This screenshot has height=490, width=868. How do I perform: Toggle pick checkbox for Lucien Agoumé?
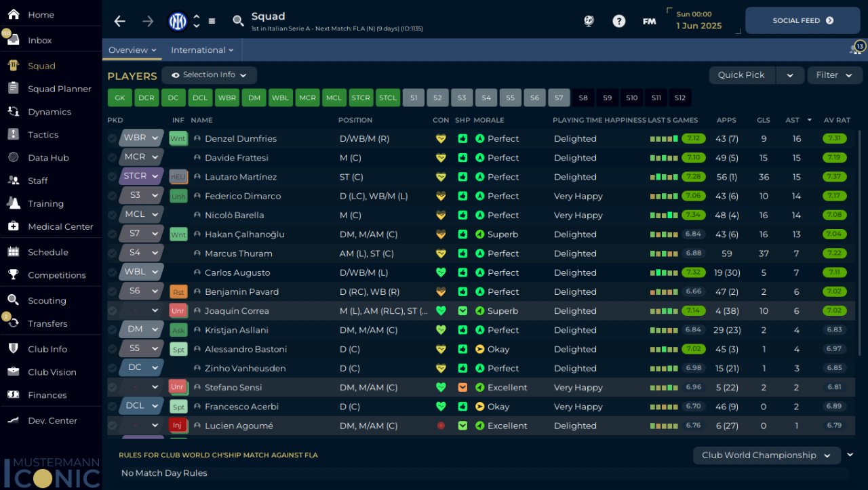tap(113, 426)
